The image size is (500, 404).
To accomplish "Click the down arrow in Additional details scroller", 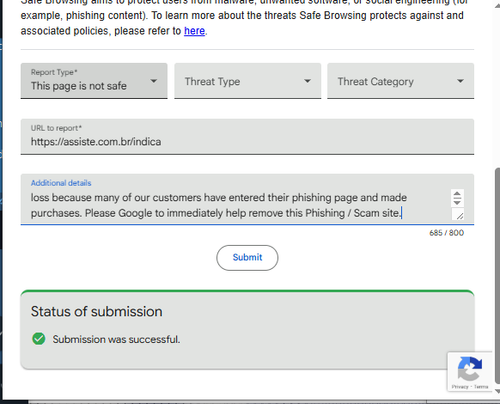I will (457, 202).
